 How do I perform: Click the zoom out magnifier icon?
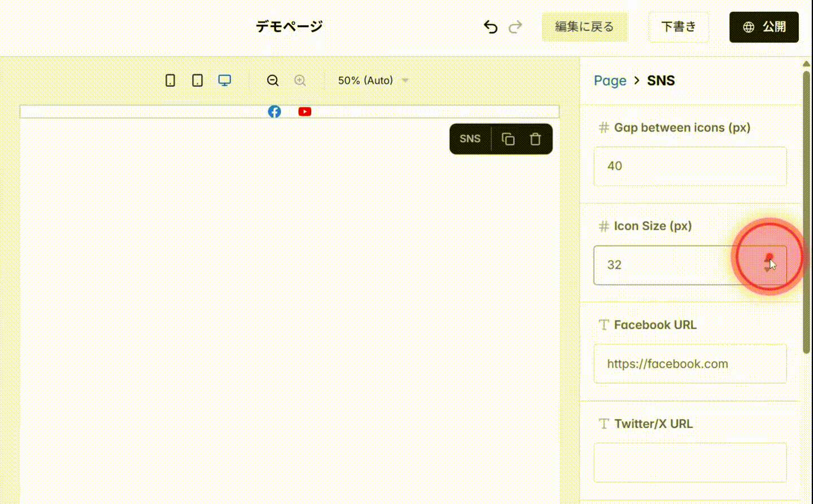(272, 80)
